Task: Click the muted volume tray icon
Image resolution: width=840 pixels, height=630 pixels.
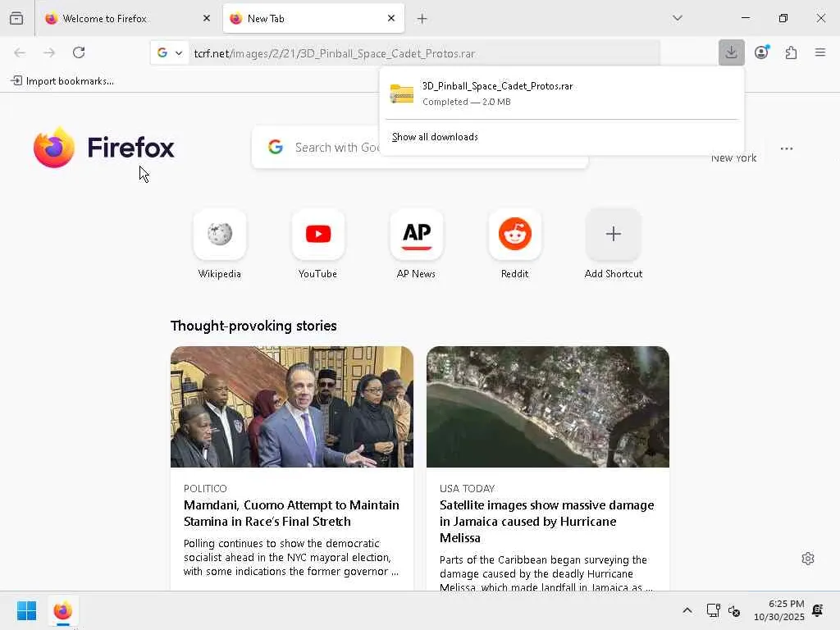Action: [x=734, y=610]
